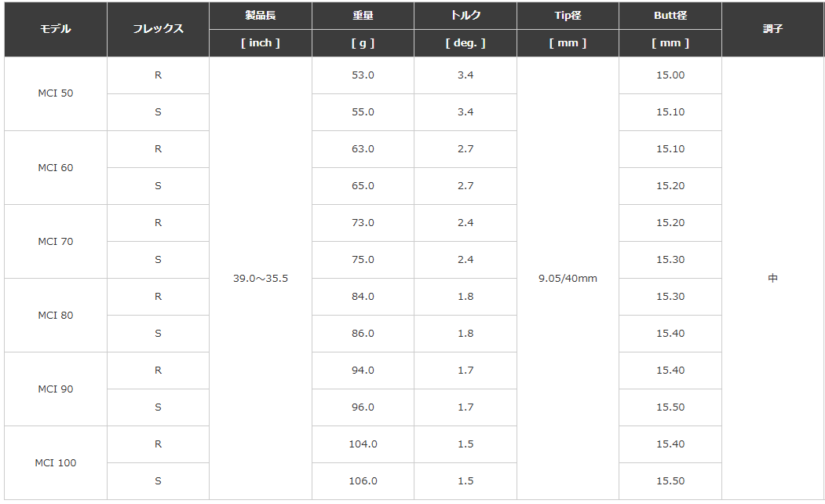Screen dimensions: 825x504
Task: Click the 調子 column header
Action: pyautogui.click(x=772, y=29)
